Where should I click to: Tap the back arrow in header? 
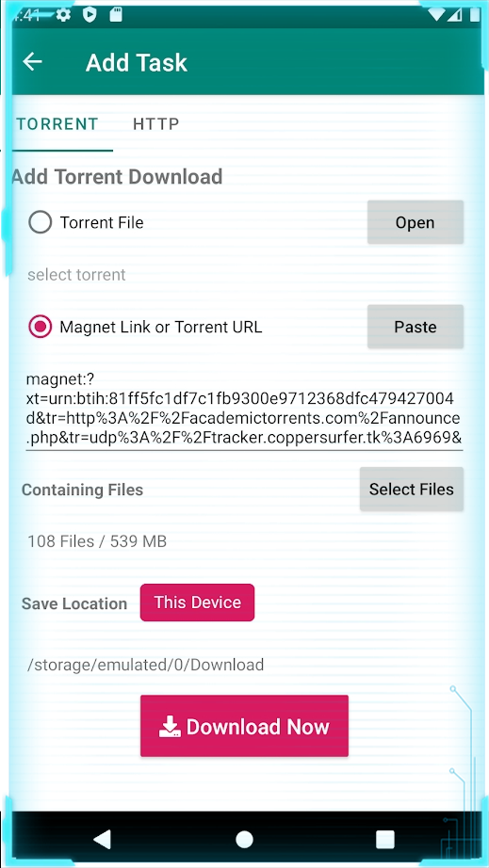point(33,61)
